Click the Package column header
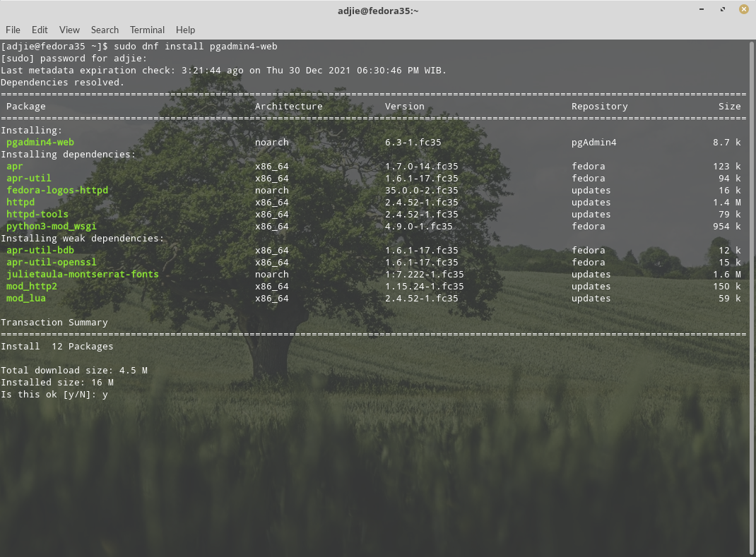The width and height of the screenshot is (756, 557). 26,107
